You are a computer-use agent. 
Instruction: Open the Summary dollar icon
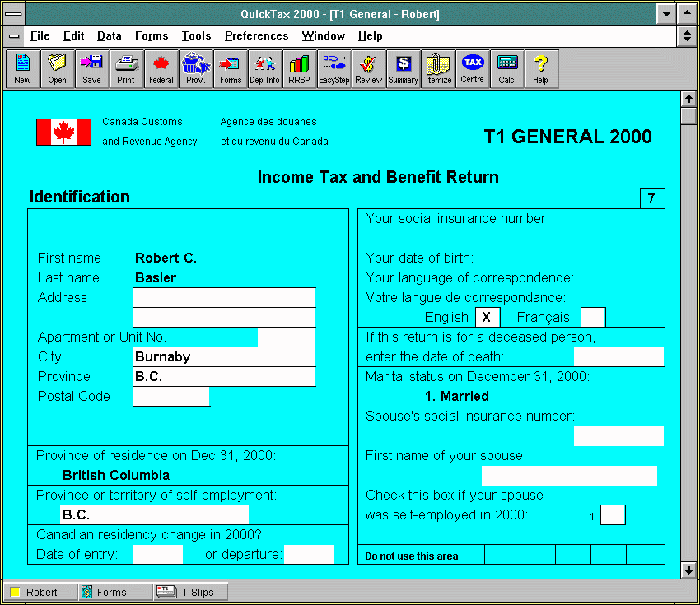pyautogui.click(x=404, y=69)
